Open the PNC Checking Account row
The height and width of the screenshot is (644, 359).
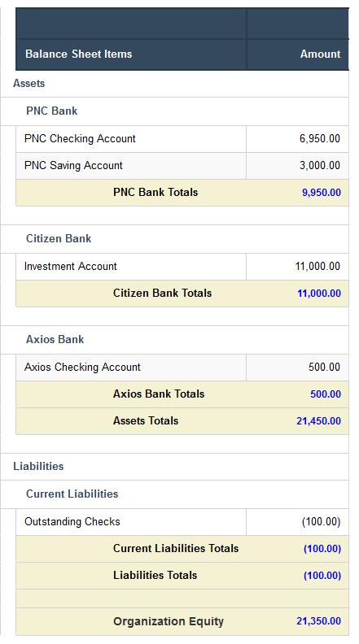point(182,139)
